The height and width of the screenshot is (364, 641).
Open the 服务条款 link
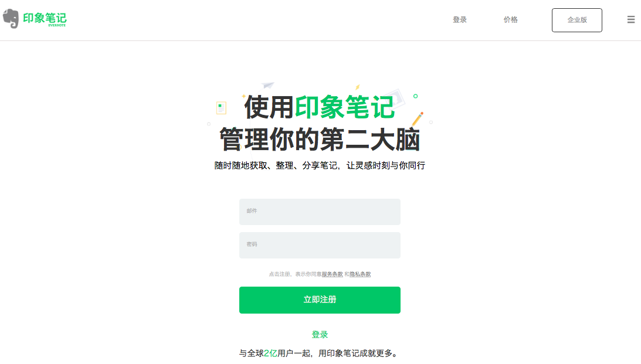(x=332, y=274)
